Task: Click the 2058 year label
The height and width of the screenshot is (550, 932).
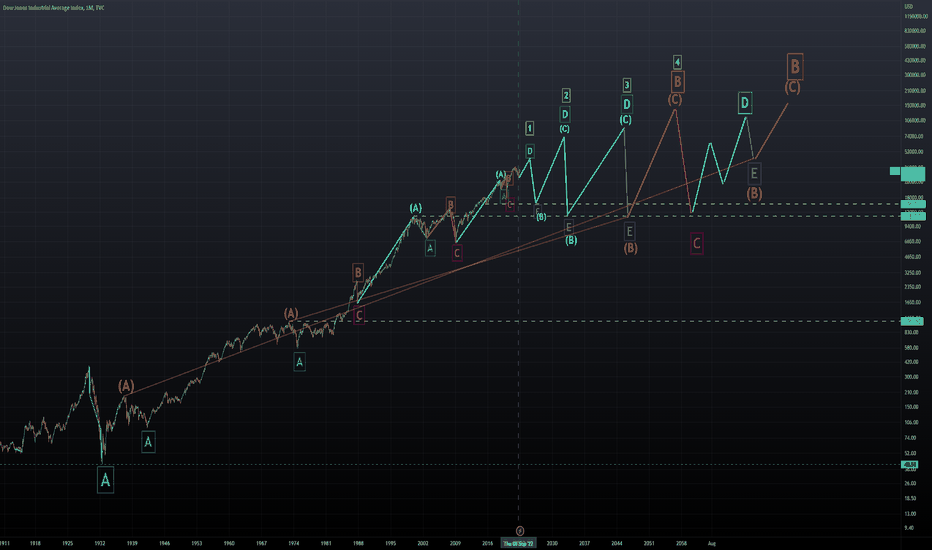Action: (x=682, y=543)
